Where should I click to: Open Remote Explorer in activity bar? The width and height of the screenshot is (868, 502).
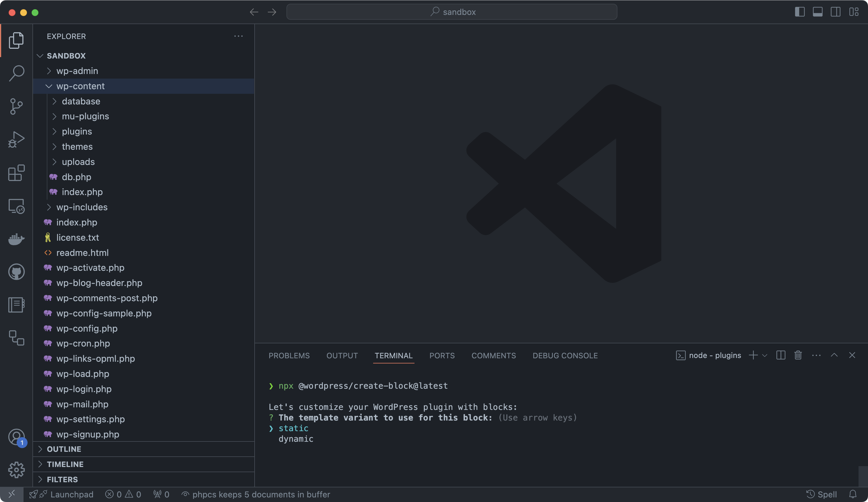click(x=16, y=206)
